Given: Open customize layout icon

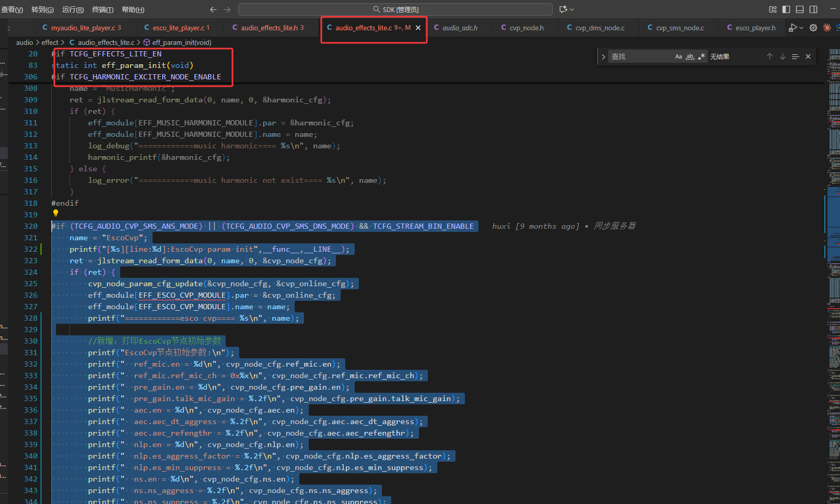Looking at the screenshot, I should point(773,9).
